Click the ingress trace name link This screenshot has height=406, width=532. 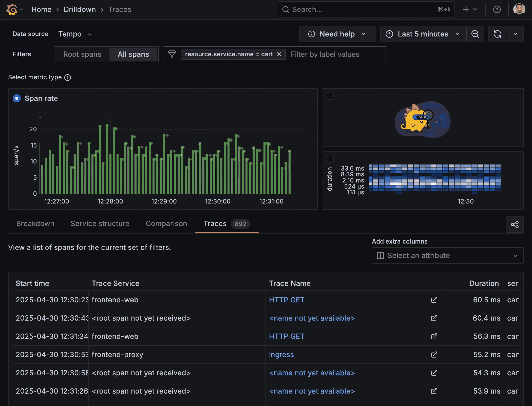pyautogui.click(x=281, y=355)
